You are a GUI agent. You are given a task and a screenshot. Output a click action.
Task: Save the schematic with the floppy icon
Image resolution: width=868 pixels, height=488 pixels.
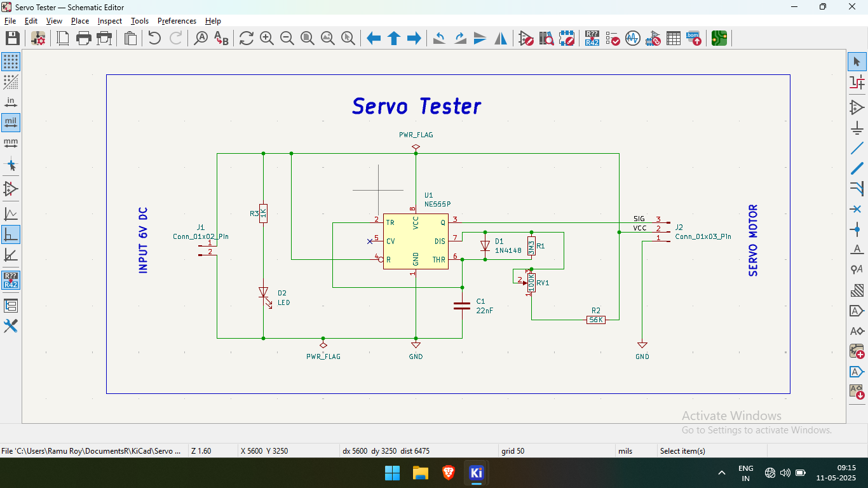point(12,38)
